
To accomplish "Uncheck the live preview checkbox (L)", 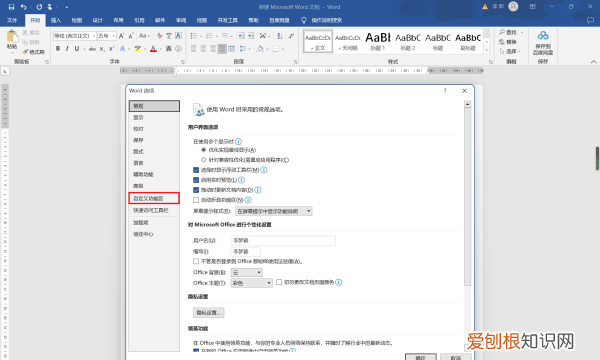I will pyautogui.click(x=196, y=180).
